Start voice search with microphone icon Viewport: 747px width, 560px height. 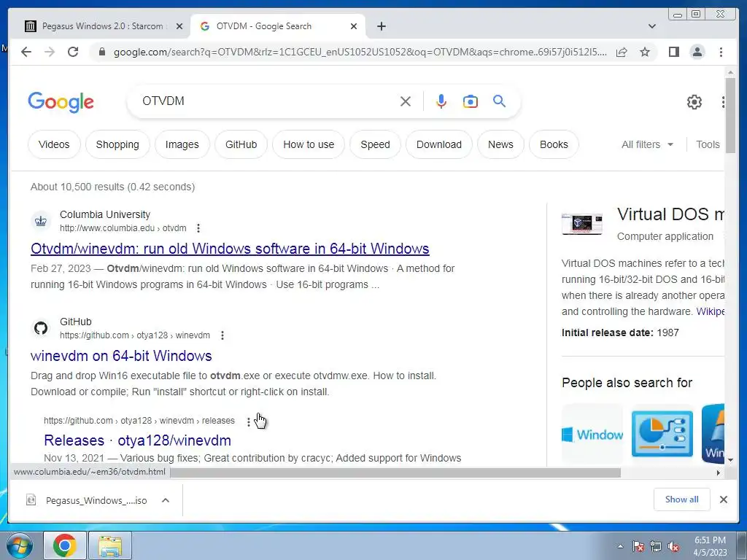click(441, 101)
